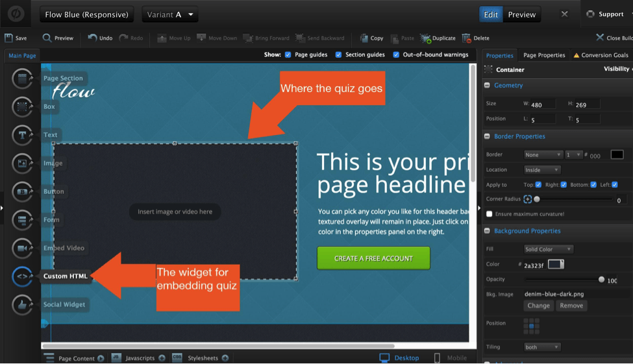This screenshot has height=364, width=633.
Task: Select the Text widget icon
Action: pos(22,135)
